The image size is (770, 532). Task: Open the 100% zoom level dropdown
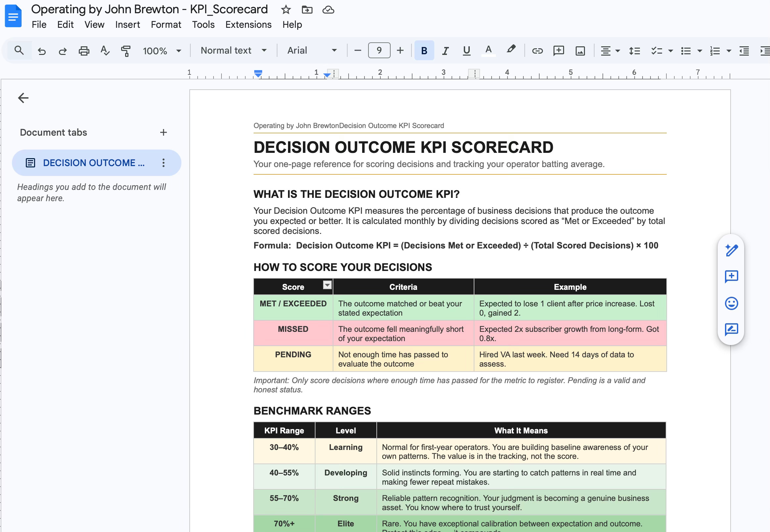pyautogui.click(x=162, y=51)
